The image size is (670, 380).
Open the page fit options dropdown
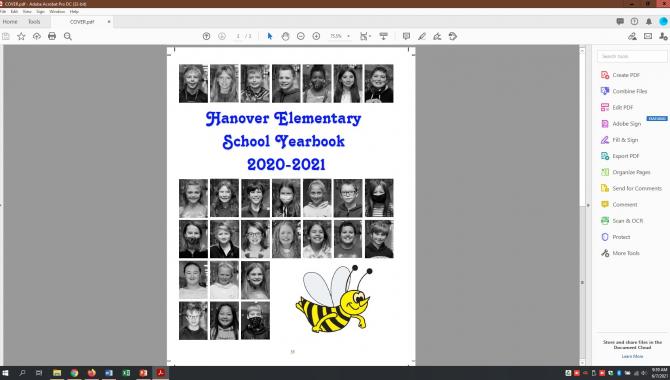pyautogui.click(x=365, y=36)
